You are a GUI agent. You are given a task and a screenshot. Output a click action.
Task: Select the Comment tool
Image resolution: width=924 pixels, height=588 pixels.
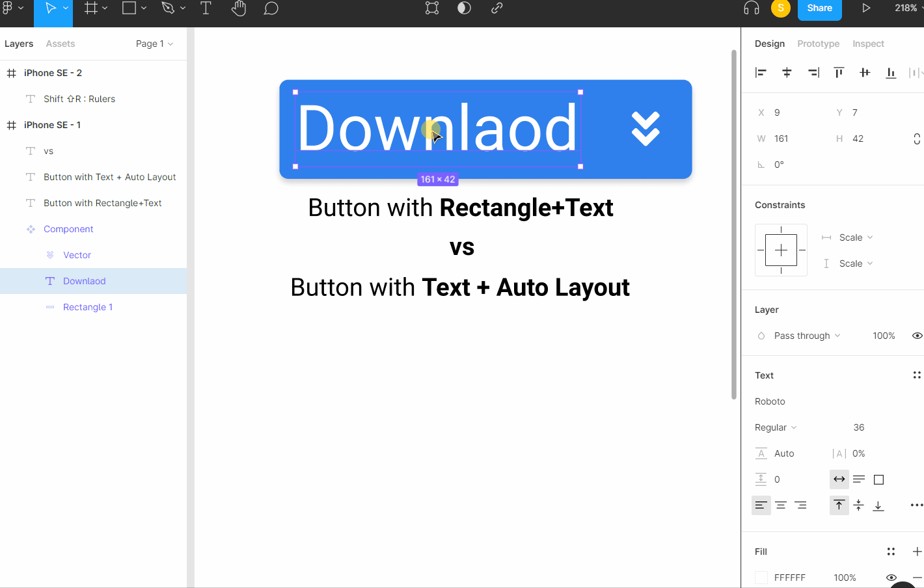point(271,8)
